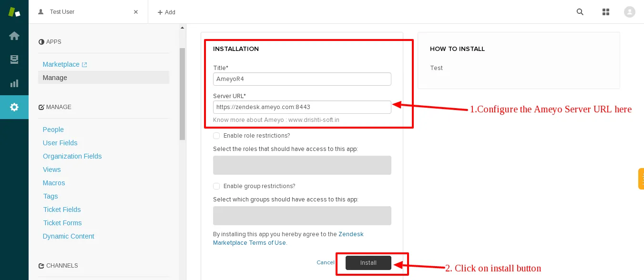This screenshot has height=280, width=644.
Task: Open Ticket Forms settings
Action: click(x=62, y=223)
